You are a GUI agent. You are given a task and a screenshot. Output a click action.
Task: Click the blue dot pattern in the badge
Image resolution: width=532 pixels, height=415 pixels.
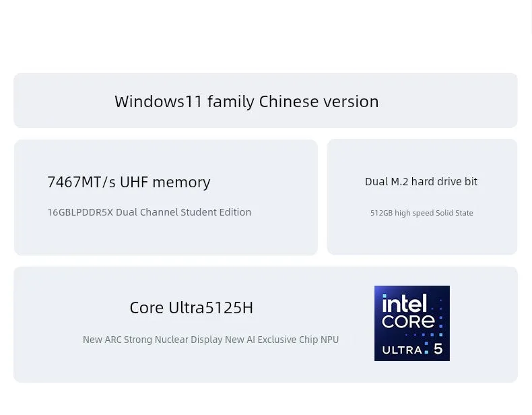point(432,322)
